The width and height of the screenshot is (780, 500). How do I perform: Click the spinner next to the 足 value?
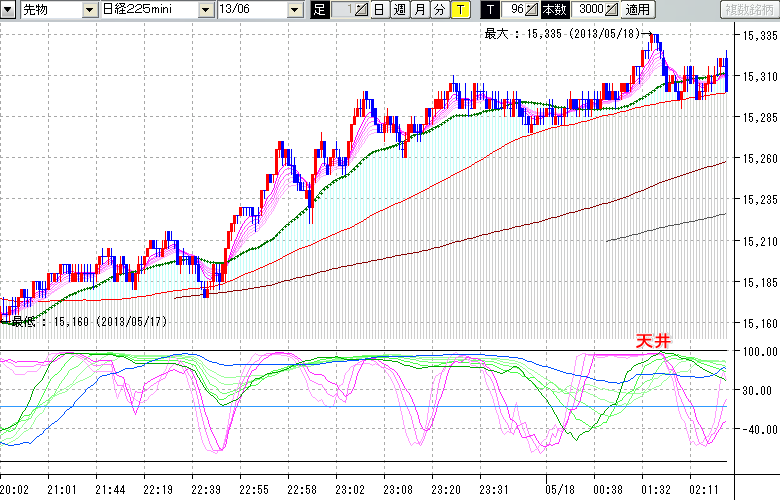coord(361,10)
